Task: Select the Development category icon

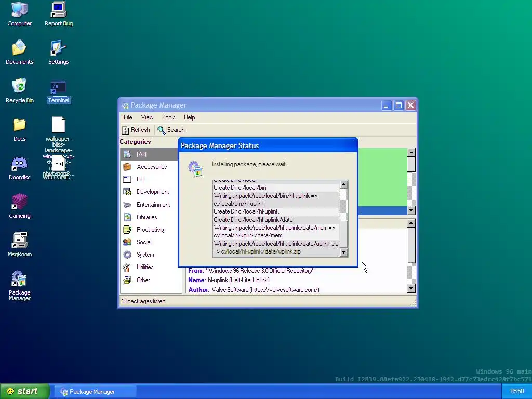Action: click(127, 192)
